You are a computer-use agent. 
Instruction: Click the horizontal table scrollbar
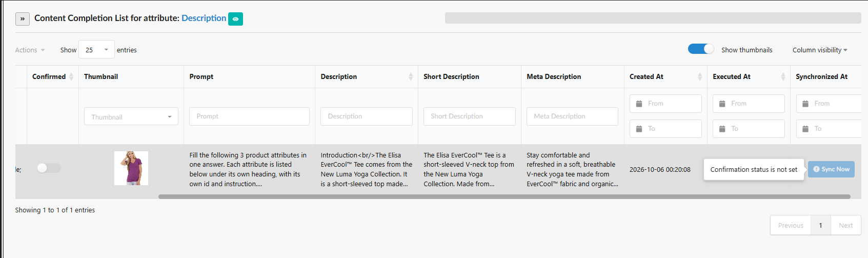(x=504, y=196)
